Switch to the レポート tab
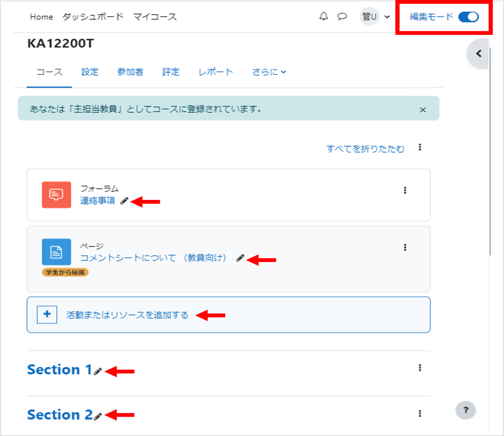The image size is (504, 436). coord(216,72)
